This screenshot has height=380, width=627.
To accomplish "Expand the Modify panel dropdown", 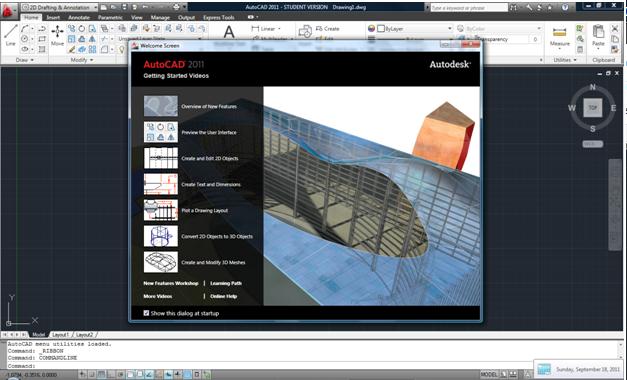I will (x=82, y=60).
